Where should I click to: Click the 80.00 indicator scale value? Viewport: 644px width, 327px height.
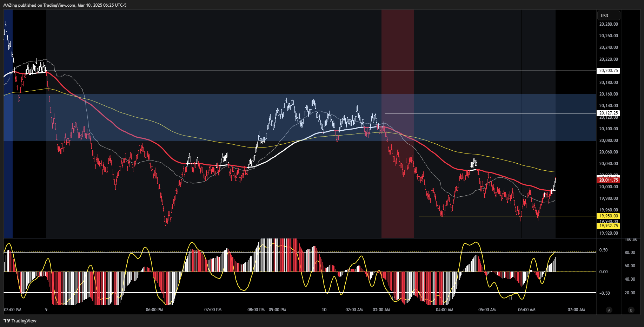pos(630,253)
